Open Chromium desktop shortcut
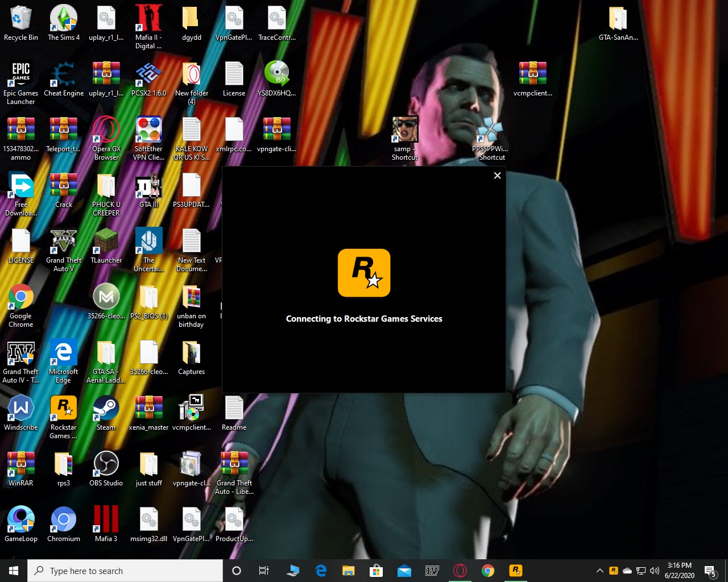 [64, 525]
